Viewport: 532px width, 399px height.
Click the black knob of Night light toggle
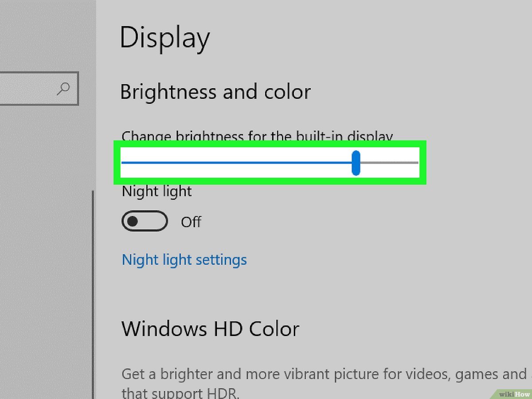[x=132, y=222]
